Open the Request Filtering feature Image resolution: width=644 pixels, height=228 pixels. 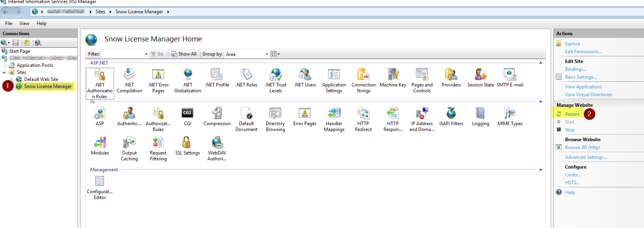[158, 149]
